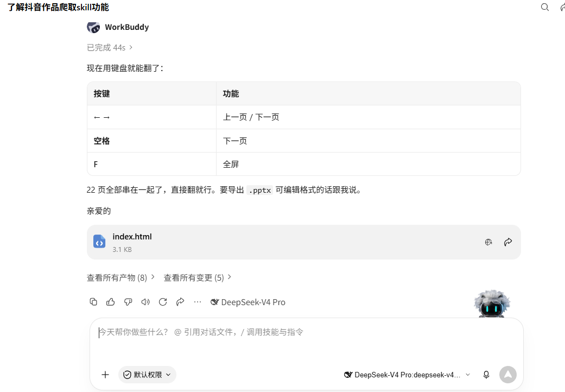Open the index.html file card

(303, 242)
